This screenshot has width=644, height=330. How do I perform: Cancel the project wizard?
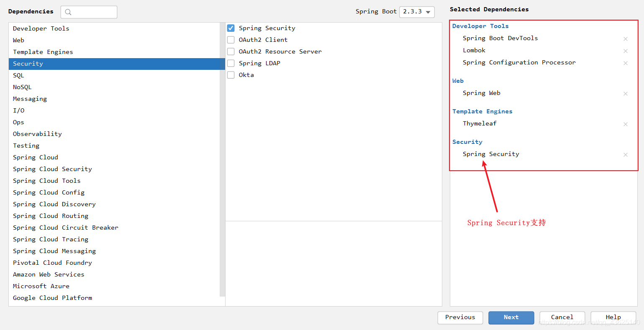point(562,317)
